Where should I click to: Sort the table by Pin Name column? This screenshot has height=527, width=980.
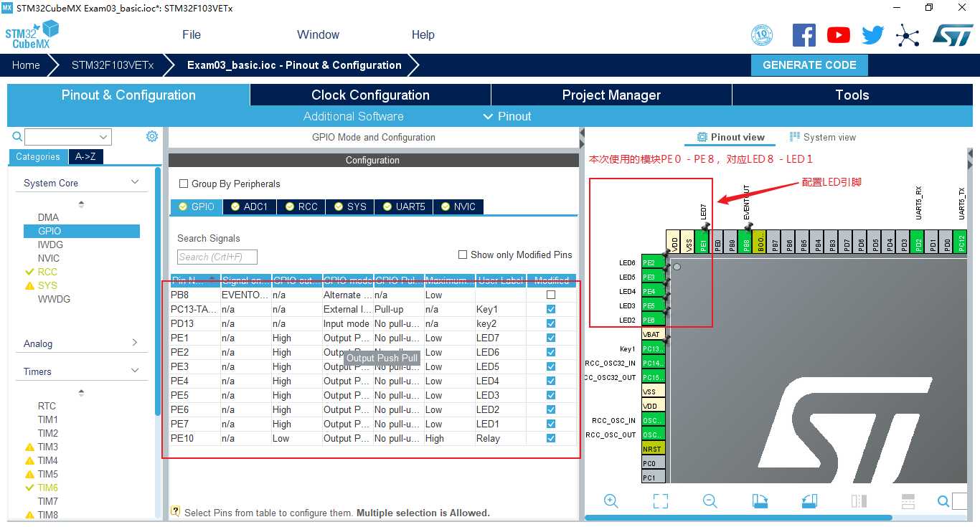[x=194, y=280]
